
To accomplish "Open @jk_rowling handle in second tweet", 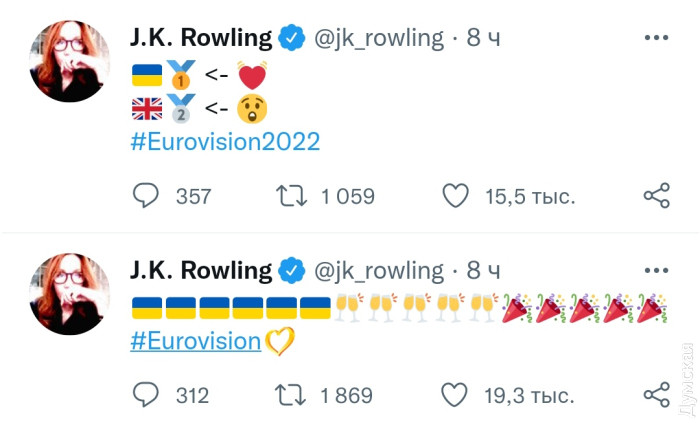I will pyautogui.click(x=379, y=271).
